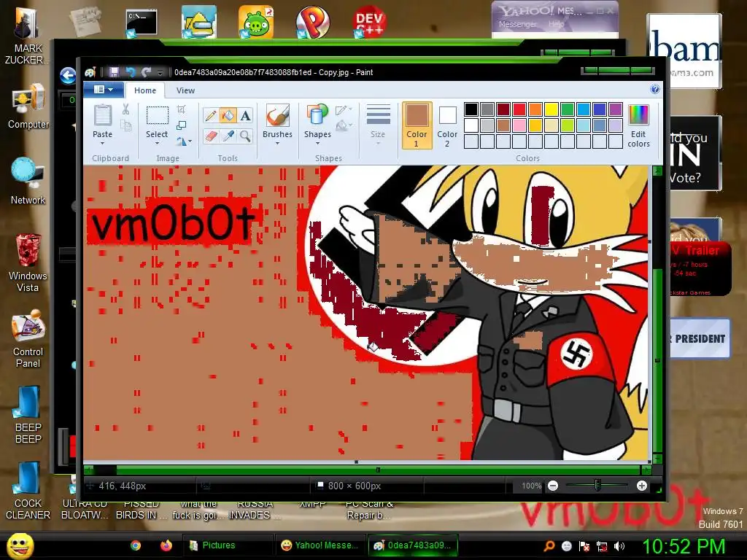This screenshot has width=747, height=560.
Task: Click the Undo arrow in quick access toolbar
Action: 130,72
